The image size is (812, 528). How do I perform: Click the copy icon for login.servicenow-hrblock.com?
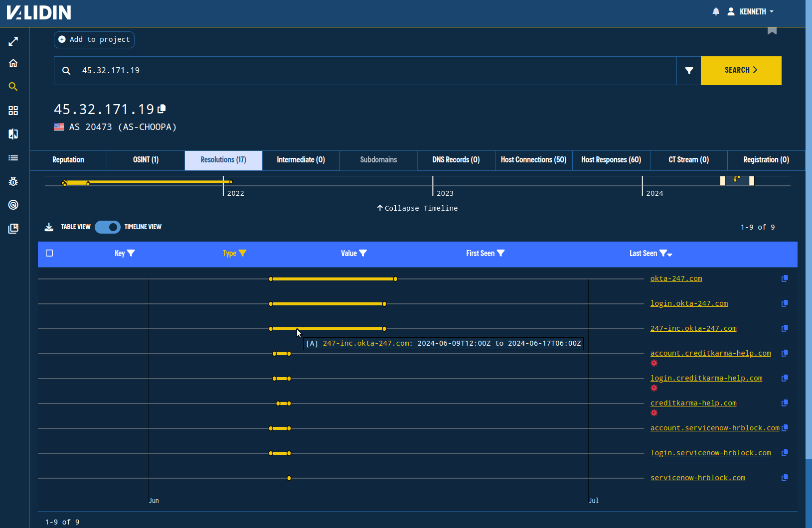(785, 453)
